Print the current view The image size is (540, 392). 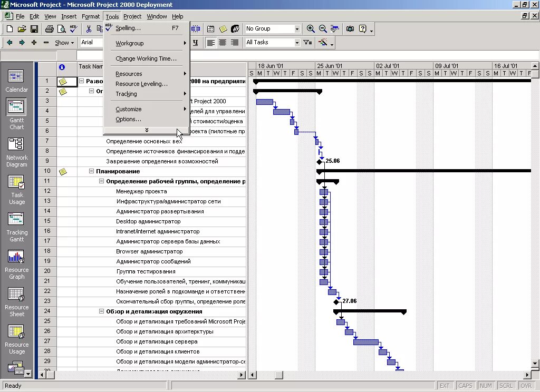[49, 29]
